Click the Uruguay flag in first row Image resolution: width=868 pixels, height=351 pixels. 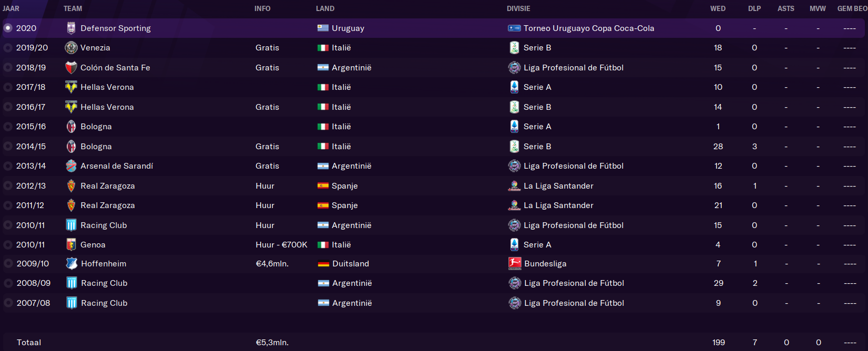(x=323, y=28)
